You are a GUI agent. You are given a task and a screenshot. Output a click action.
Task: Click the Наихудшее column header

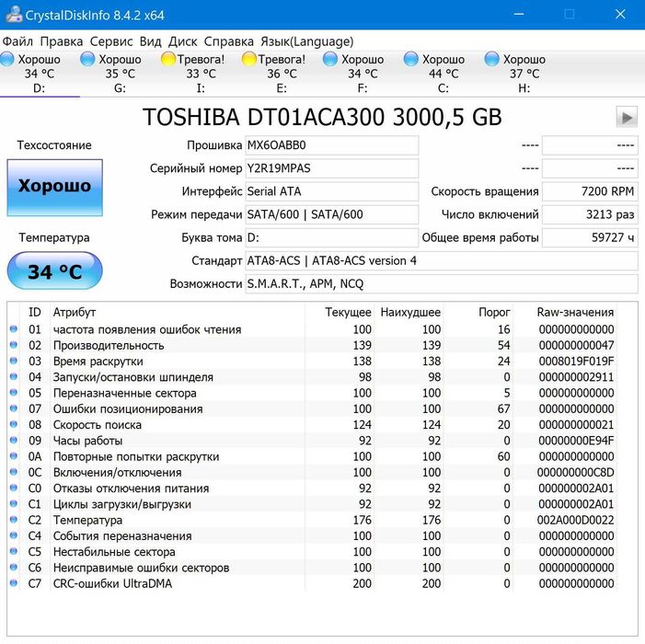(409, 312)
